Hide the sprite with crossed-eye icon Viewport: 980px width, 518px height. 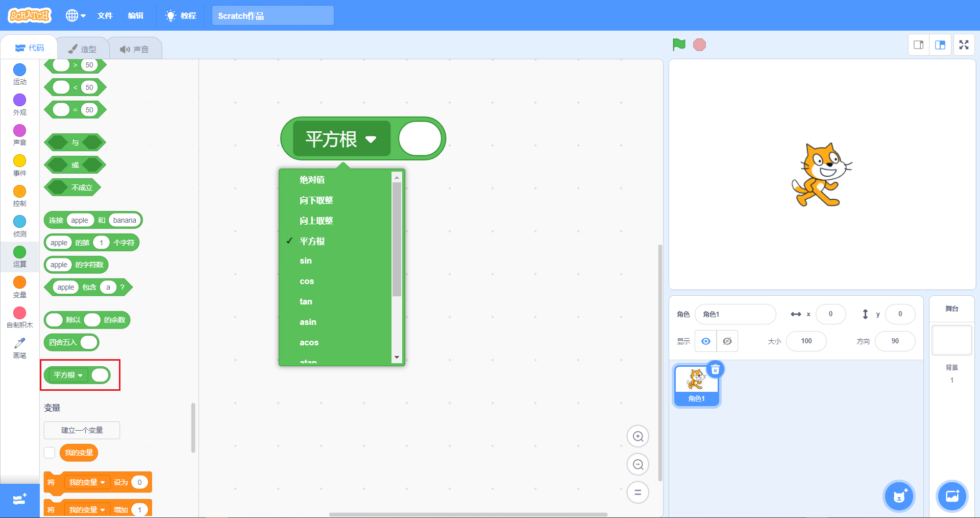[x=727, y=341]
